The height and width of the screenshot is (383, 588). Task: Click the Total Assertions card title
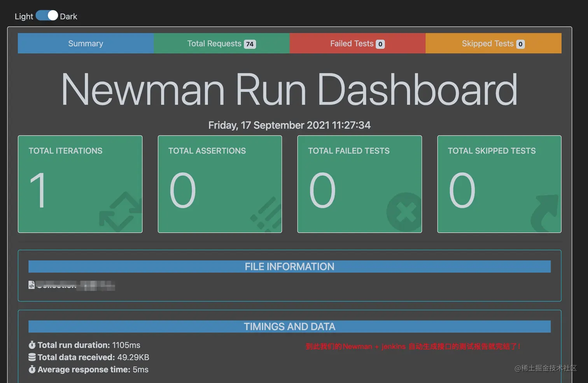coord(207,151)
